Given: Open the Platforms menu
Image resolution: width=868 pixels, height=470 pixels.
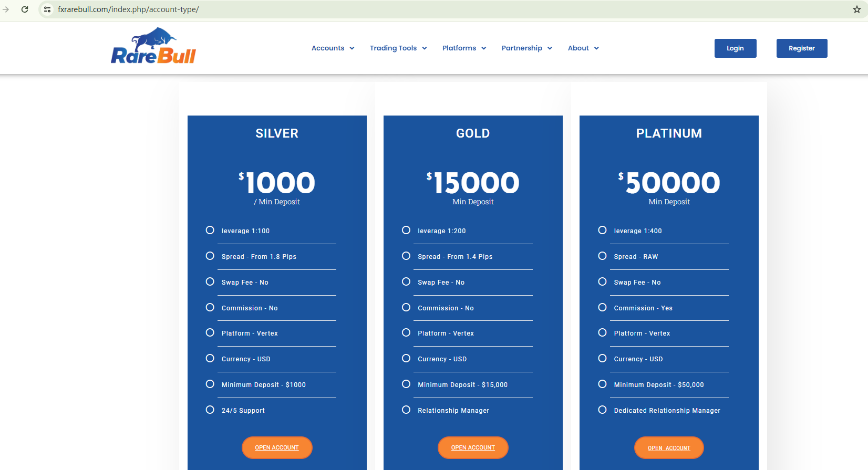Looking at the screenshot, I should click(x=464, y=48).
